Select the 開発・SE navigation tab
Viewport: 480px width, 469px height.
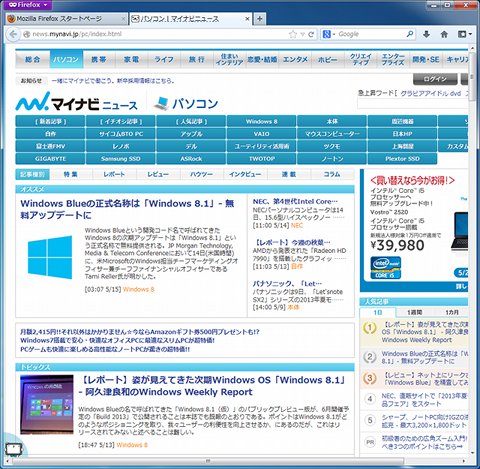(426, 59)
